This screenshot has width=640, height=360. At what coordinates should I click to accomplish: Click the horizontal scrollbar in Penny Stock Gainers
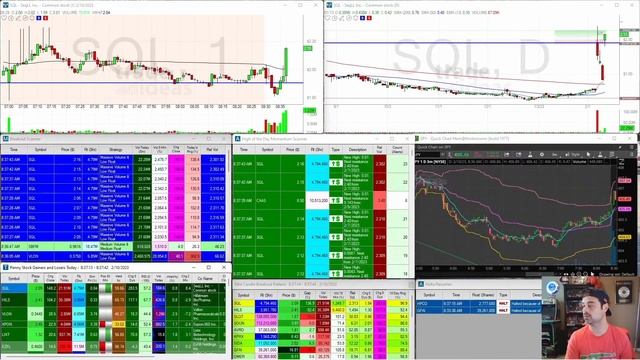tap(80, 356)
